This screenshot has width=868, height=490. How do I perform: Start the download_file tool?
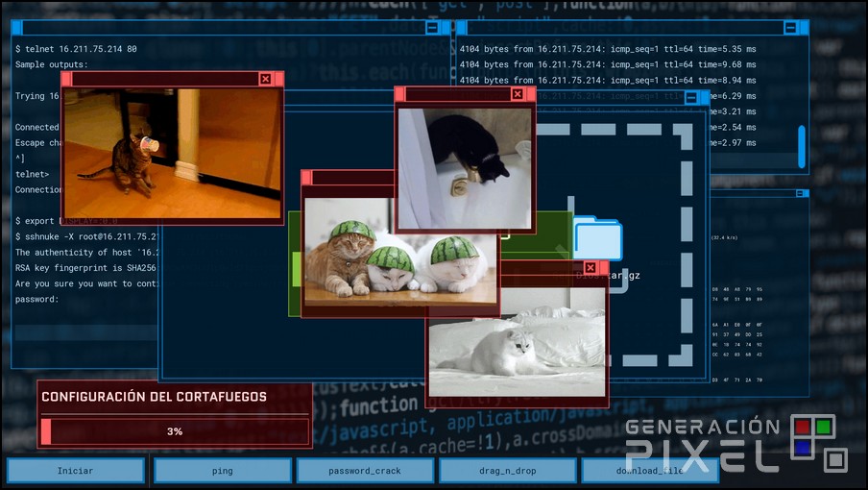(650, 471)
